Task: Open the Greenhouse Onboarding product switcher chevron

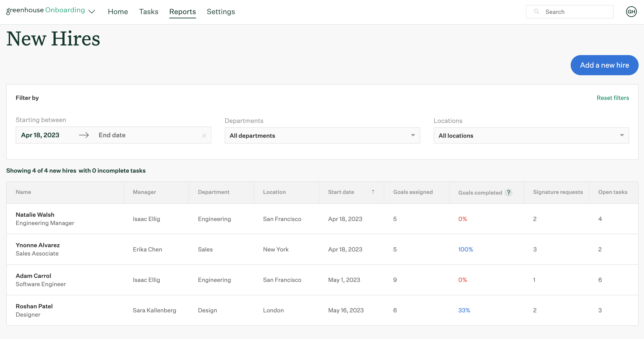Action: tap(92, 11)
